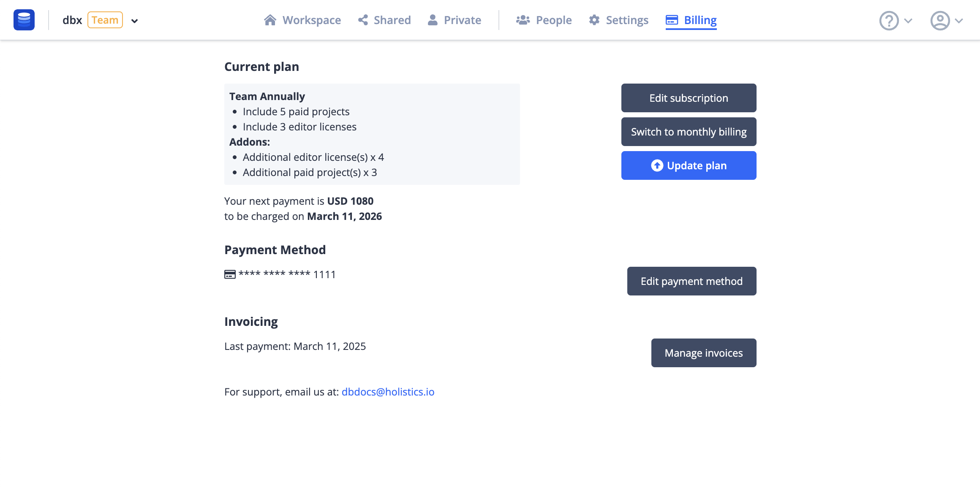
Task: Email support at dbdocs@holistics.io link
Action: (x=388, y=392)
